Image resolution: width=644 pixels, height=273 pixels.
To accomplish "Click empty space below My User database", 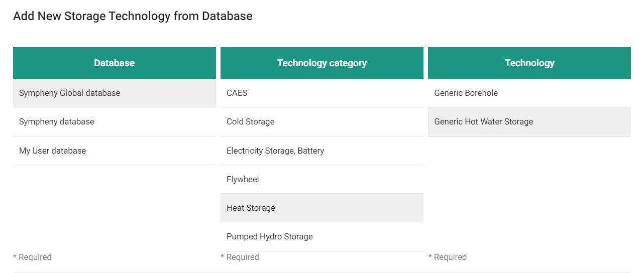I will (115, 206).
